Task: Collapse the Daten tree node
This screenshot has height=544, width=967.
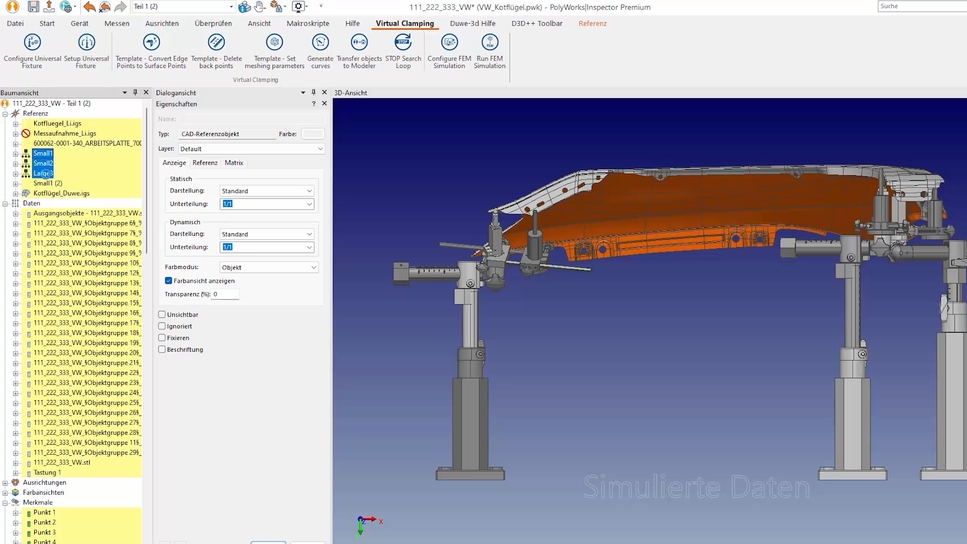Action: pyautogui.click(x=5, y=203)
